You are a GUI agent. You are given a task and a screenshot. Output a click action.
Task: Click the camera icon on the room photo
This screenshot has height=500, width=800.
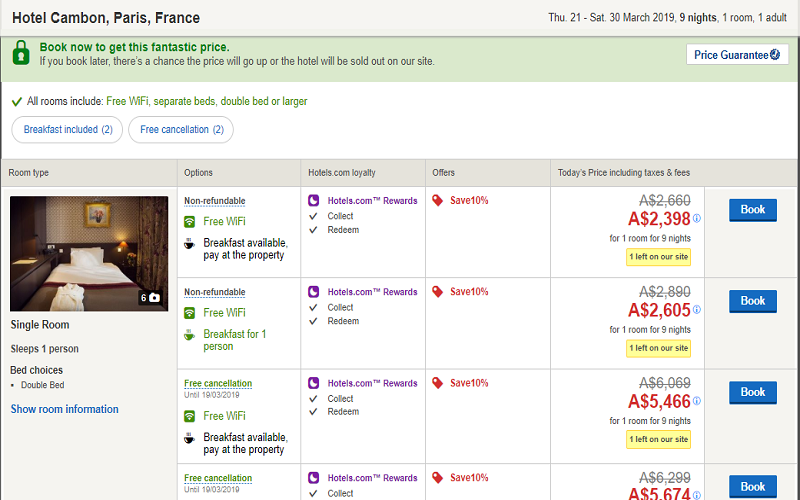(x=154, y=297)
